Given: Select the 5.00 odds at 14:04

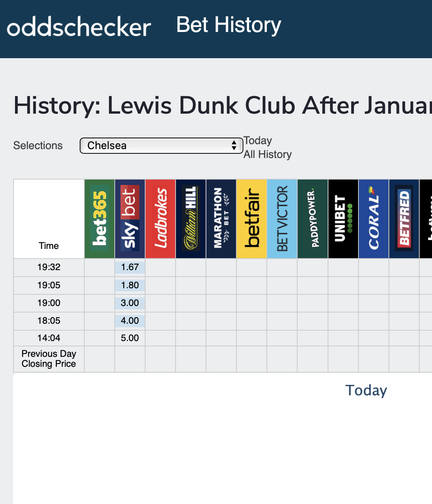Looking at the screenshot, I should [x=130, y=338].
